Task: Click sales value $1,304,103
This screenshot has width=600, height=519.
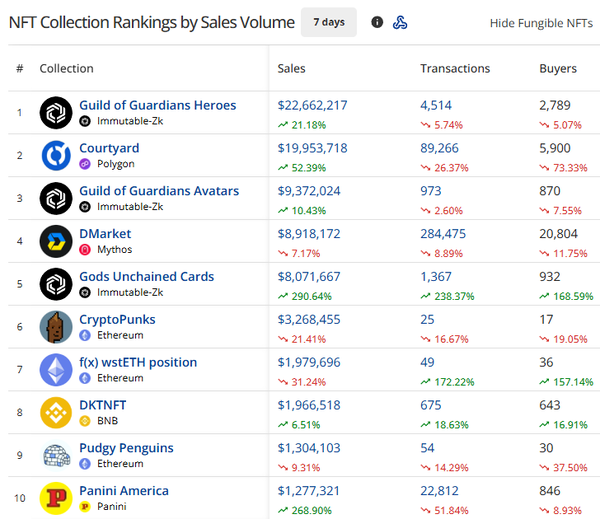Action: pos(309,448)
